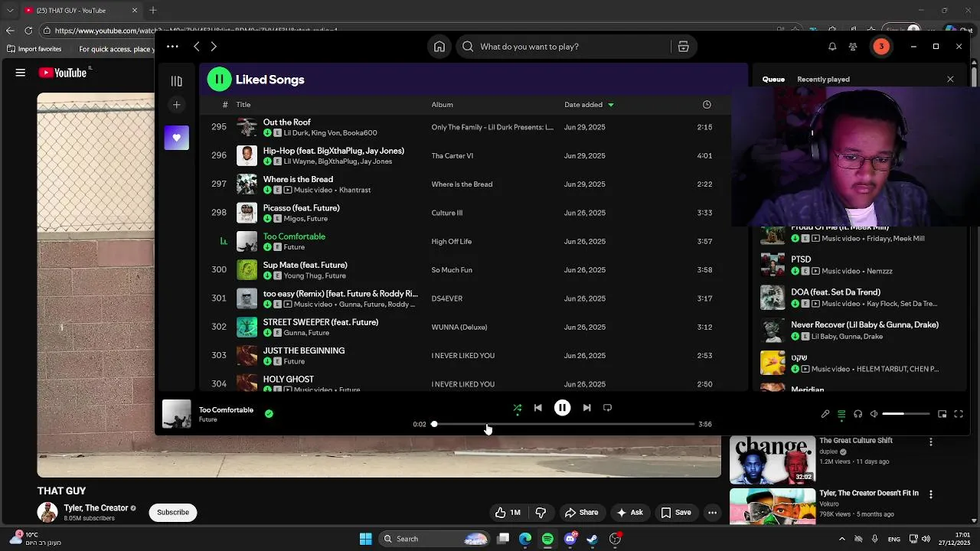Image resolution: width=980 pixels, height=551 pixels.
Task: Open Spotify Home
Action: coord(439,47)
